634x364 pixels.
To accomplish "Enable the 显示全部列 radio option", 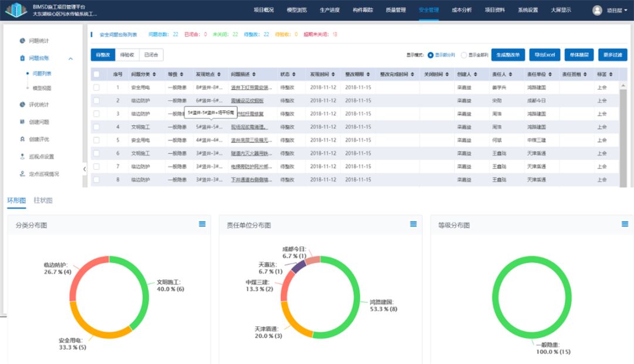I will (464, 55).
